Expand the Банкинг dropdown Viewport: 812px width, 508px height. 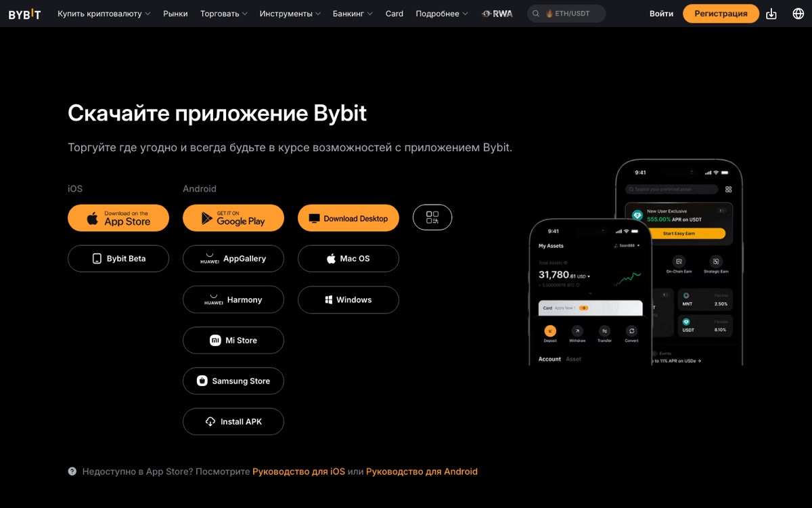[353, 14]
